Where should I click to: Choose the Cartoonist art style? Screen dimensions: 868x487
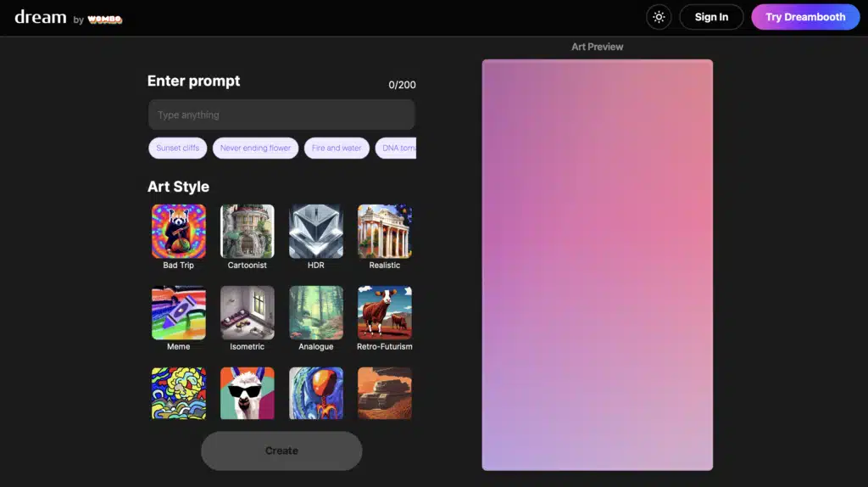click(x=248, y=232)
